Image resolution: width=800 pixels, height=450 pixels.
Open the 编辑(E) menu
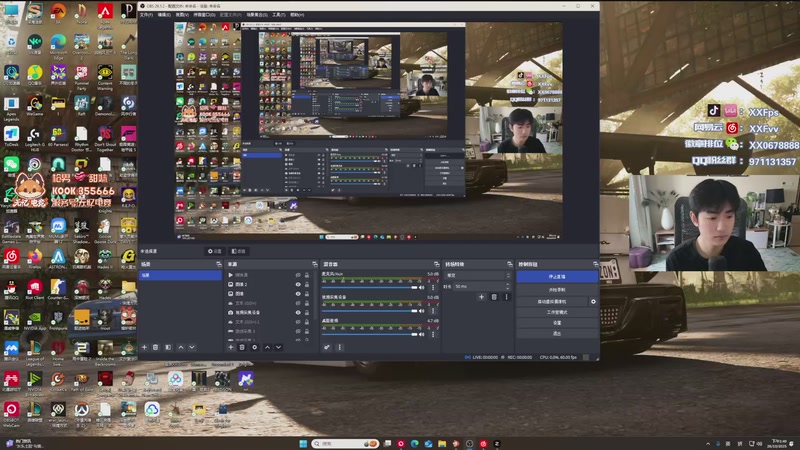(x=164, y=15)
